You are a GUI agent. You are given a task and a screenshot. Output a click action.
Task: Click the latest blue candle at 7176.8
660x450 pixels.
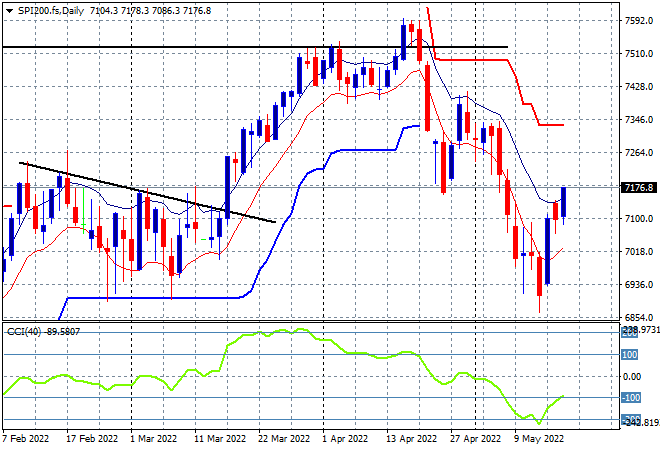[x=564, y=202]
